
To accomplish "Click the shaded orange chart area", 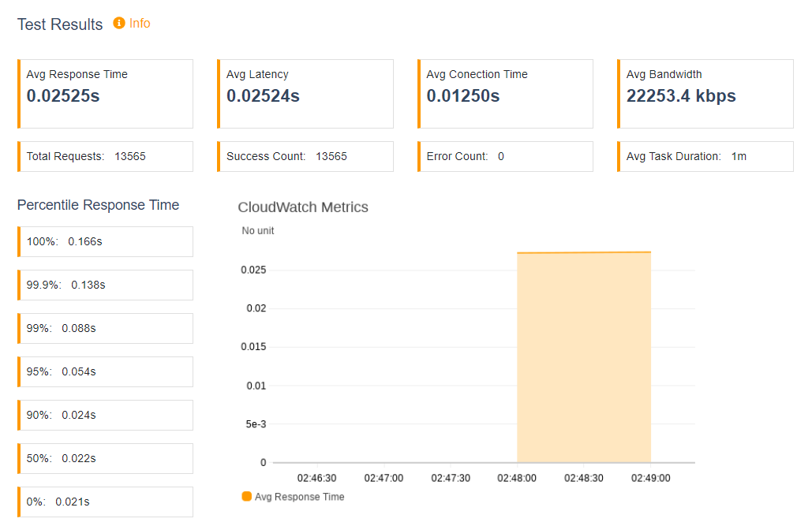I will 584,357.
